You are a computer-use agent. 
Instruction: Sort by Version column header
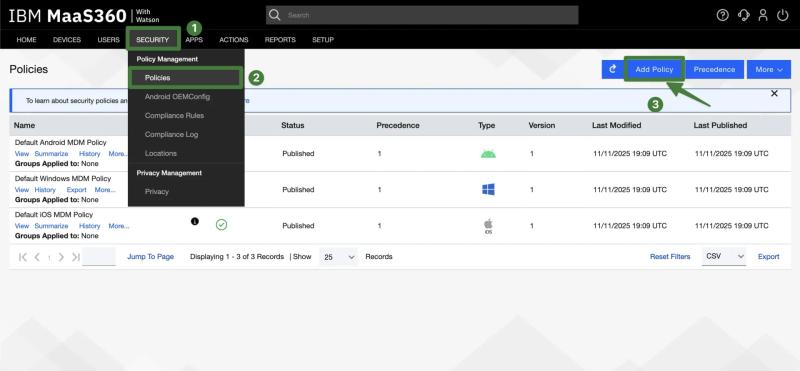(x=542, y=125)
